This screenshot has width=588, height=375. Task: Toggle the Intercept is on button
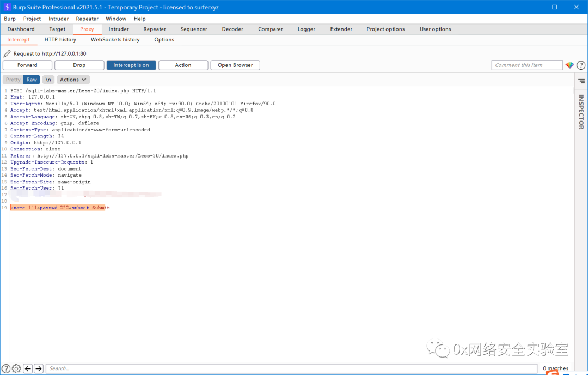(x=131, y=65)
